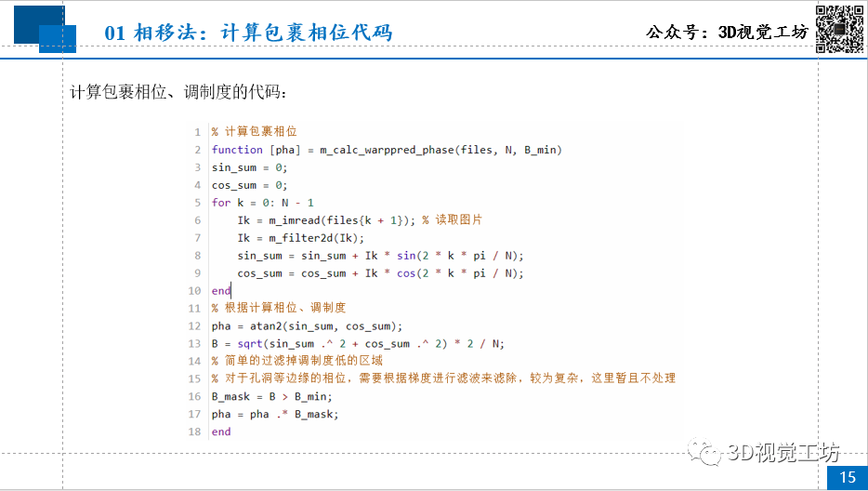Screen dimensions: 868x491
Task: Click the 'pha = pha .* B_mask;' line
Action: coord(275,415)
